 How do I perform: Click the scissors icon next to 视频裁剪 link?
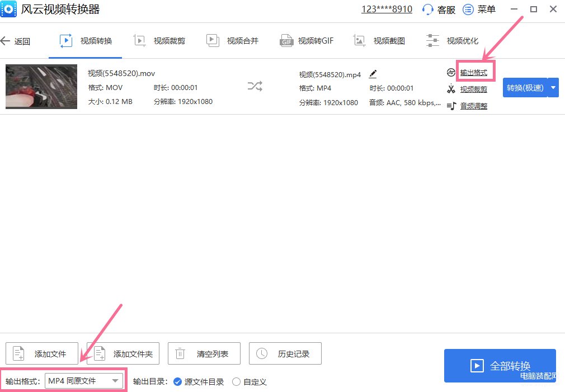tap(451, 88)
